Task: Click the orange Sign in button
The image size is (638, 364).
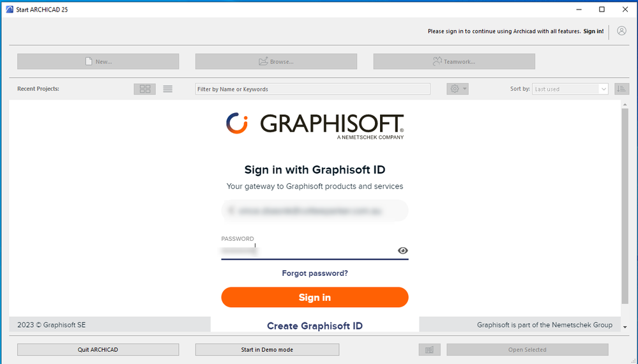Action: click(314, 298)
